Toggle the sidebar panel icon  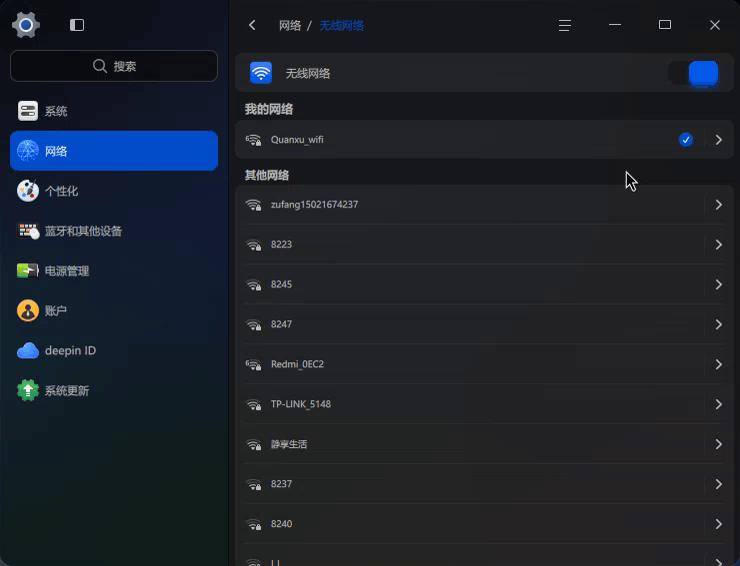pos(77,25)
